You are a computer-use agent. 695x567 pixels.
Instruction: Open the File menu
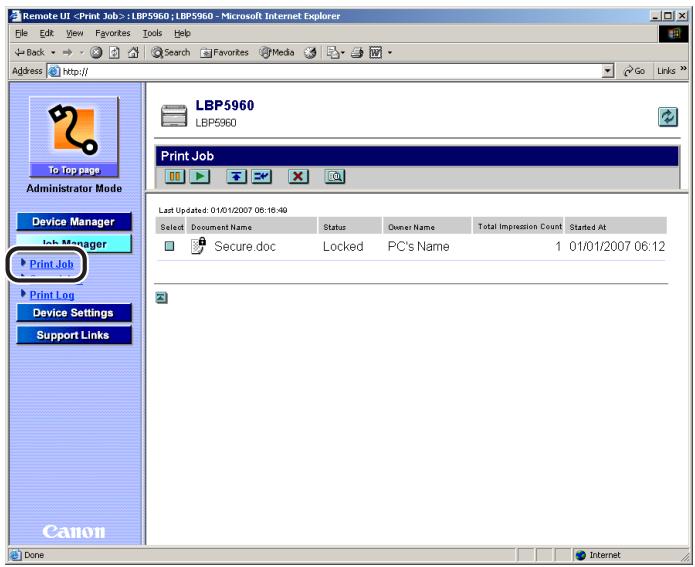[21, 33]
